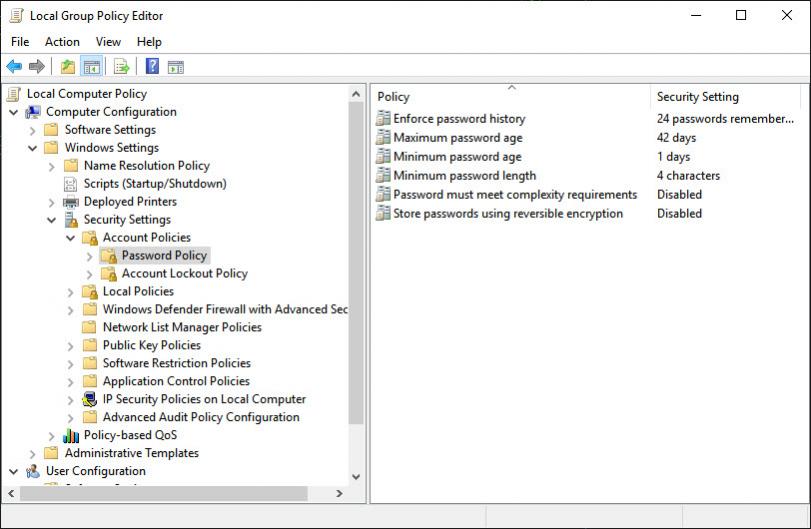Screen dimensions: 811x529
Task: Click the Account Lockout Policy folder icon
Action: point(109,274)
